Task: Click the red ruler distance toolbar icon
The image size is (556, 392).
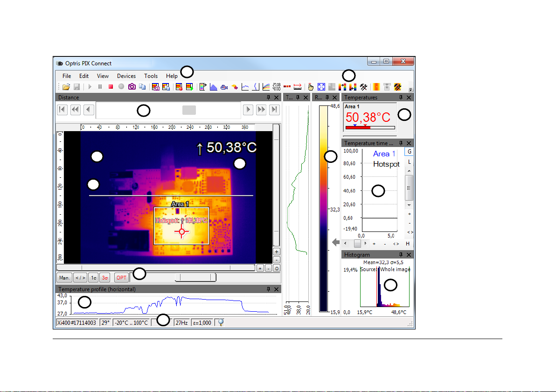Action: [x=298, y=87]
